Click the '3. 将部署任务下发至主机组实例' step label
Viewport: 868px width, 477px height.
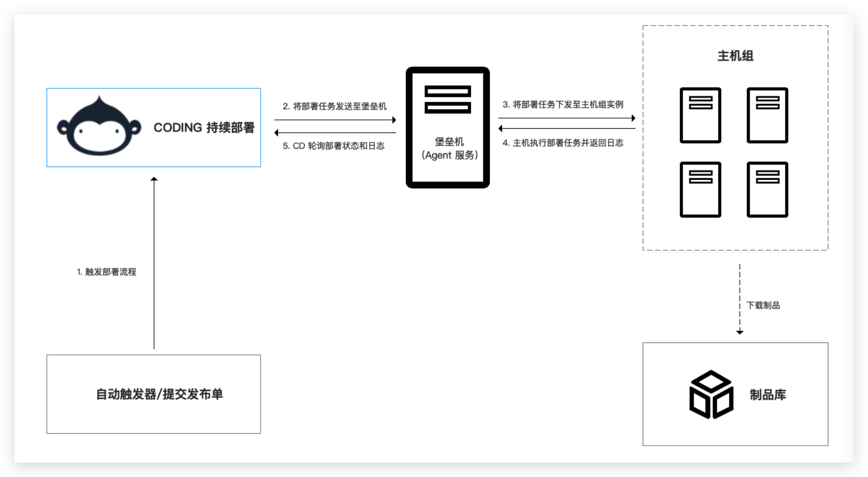[x=563, y=104]
